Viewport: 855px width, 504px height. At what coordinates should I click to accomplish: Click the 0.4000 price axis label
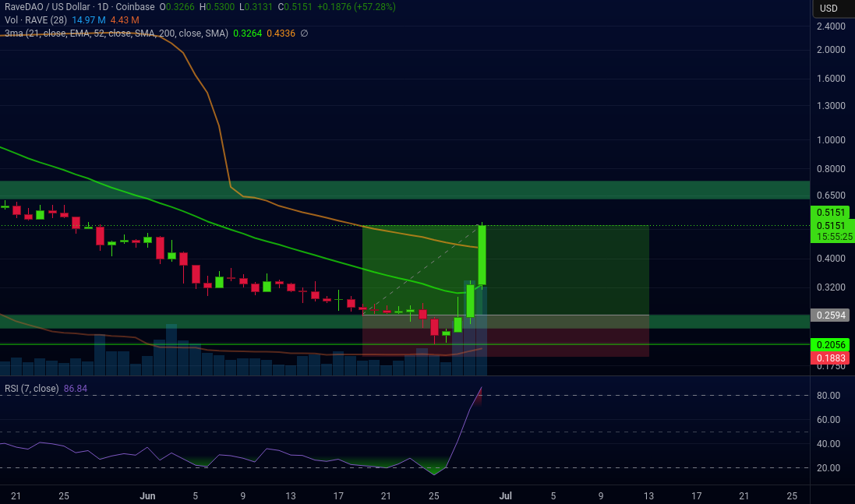pos(831,259)
